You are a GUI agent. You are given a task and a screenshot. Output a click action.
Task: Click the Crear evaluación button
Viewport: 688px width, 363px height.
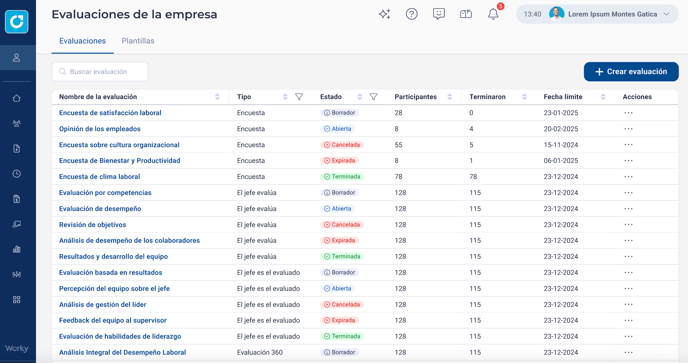(x=631, y=72)
